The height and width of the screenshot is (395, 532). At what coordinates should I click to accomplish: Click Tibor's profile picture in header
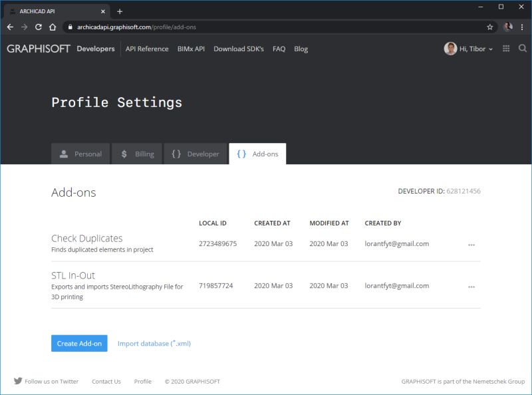click(450, 49)
